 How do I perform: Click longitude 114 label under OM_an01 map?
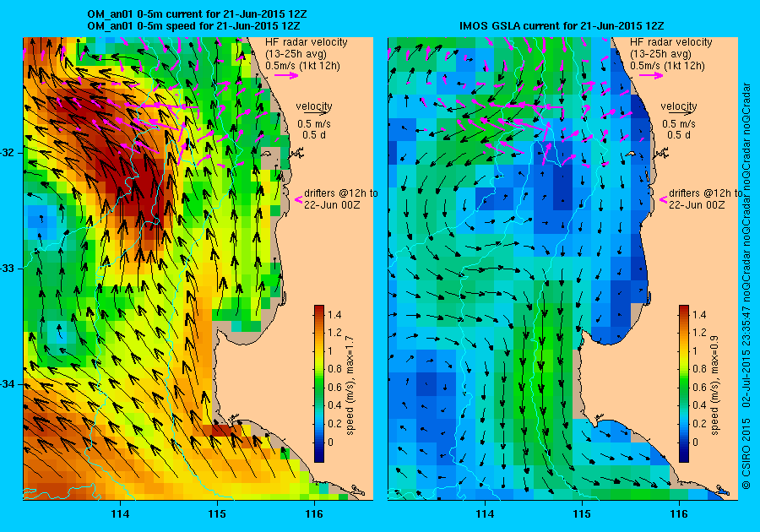click(120, 514)
